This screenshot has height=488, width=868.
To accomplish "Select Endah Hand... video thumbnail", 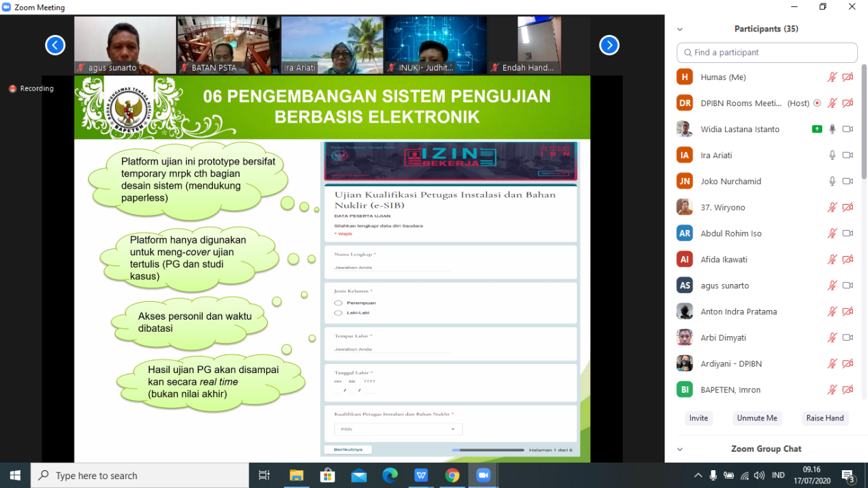I will [539, 45].
